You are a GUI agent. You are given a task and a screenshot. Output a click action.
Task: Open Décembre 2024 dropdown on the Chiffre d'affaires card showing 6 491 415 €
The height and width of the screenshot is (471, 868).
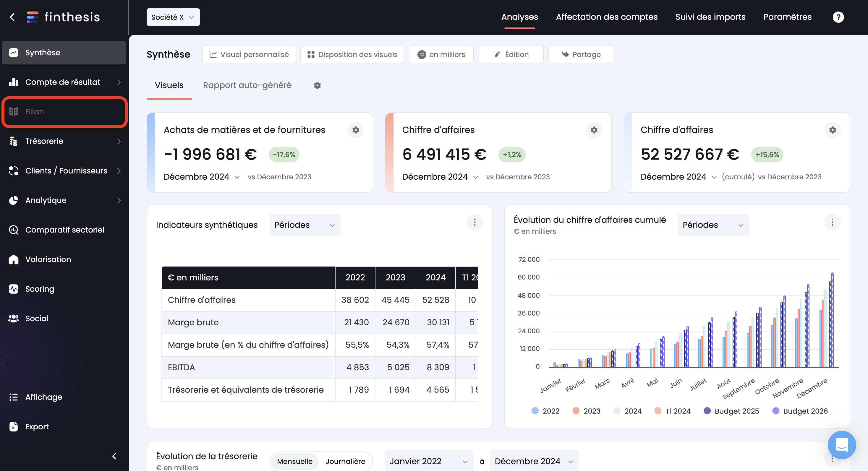click(440, 177)
